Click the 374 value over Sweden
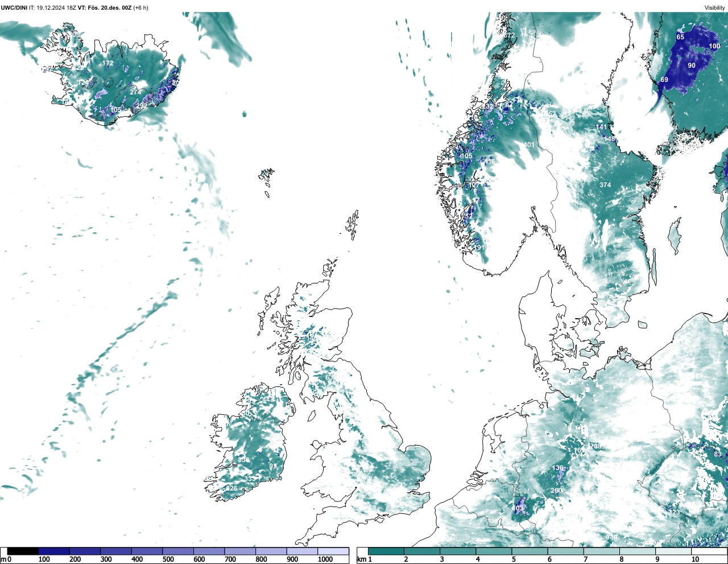This screenshot has height=564, width=728. [x=605, y=185]
